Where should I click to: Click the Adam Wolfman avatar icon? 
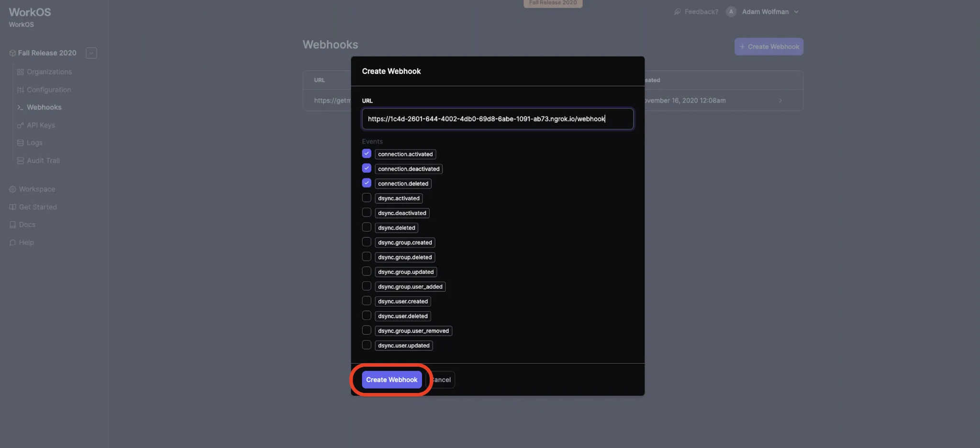[x=731, y=11]
